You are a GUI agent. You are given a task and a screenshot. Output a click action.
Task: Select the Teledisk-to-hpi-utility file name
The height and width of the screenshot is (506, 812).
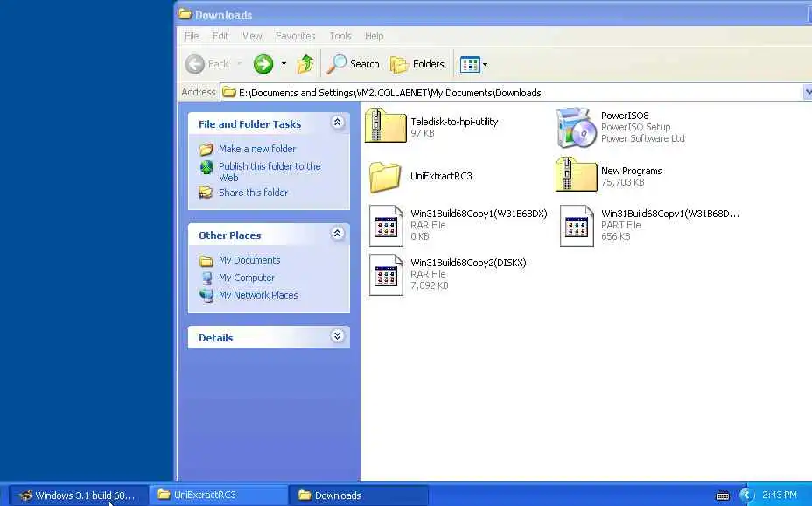click(454, 122)
